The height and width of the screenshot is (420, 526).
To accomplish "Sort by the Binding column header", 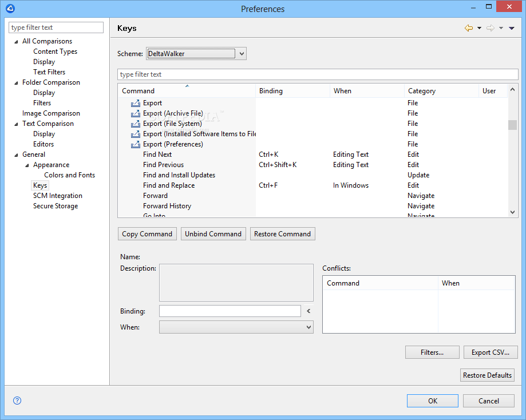I will point(292,91).
